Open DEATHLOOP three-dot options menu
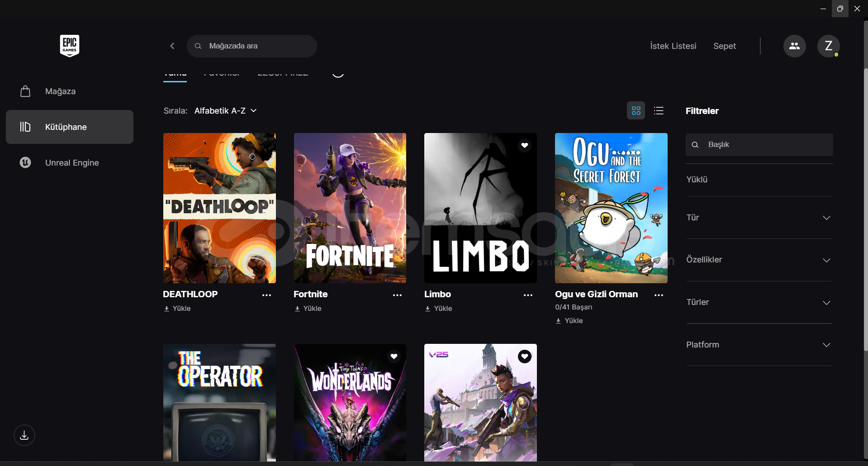The height and width of the screenshot is (466, 868). [266, 295]
